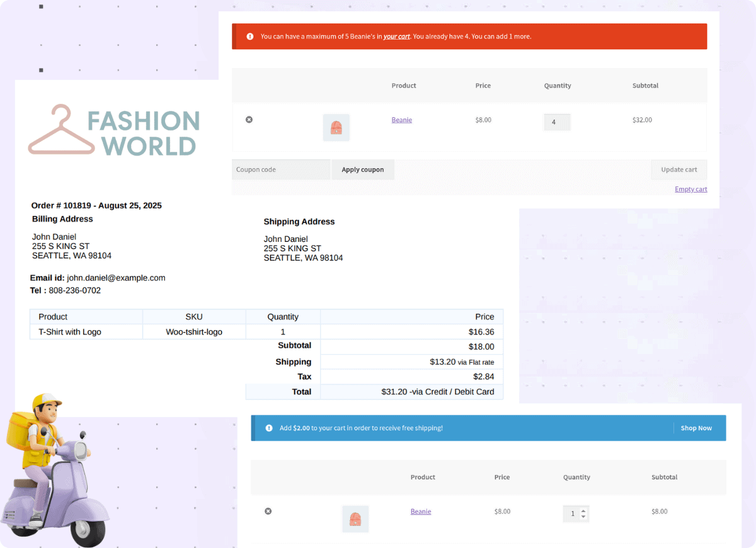Click the Apply coupon button
The image size is (756, 548).
[x=363, y=169]
